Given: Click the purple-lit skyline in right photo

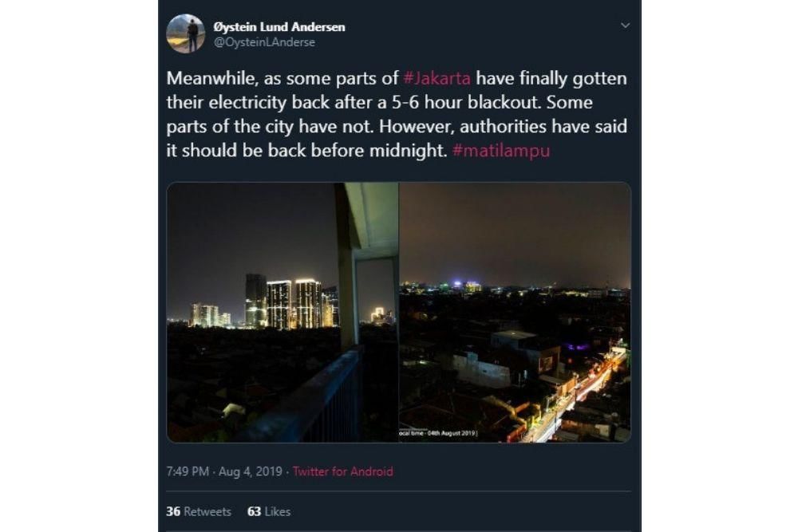Looking at the screenshot, I should (460, 285).
